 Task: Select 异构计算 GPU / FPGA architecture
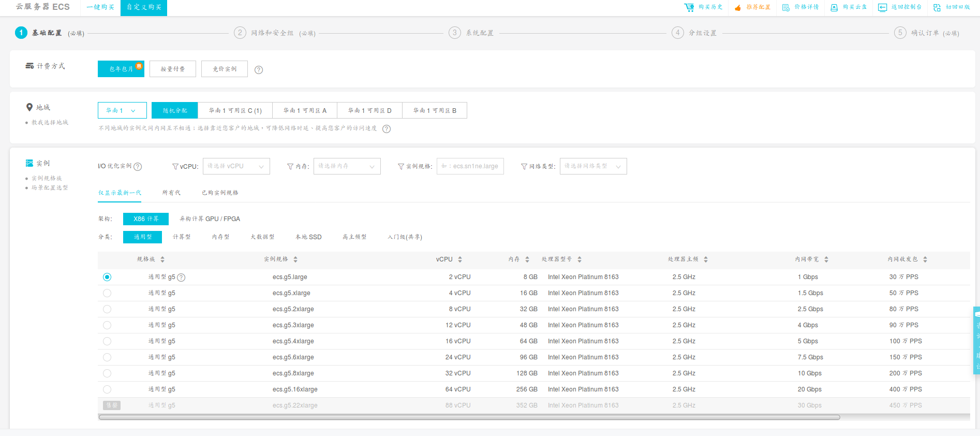coord(210,219)
